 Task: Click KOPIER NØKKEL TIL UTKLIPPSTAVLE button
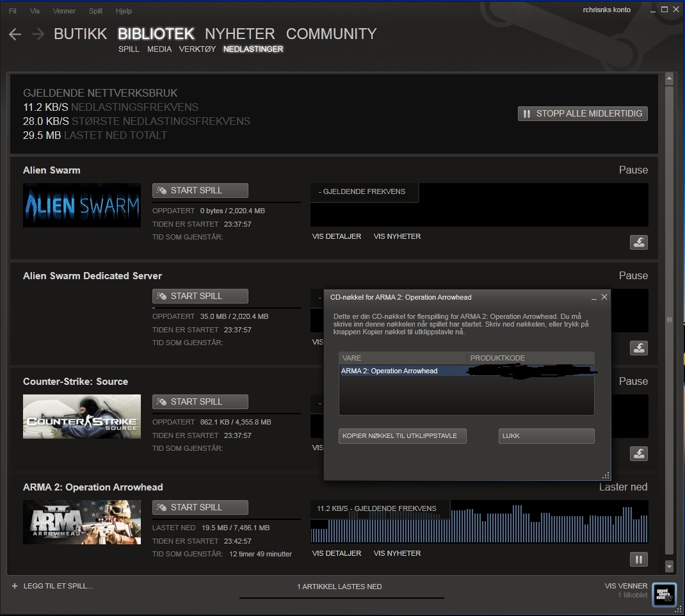click(x=402, y=436)
